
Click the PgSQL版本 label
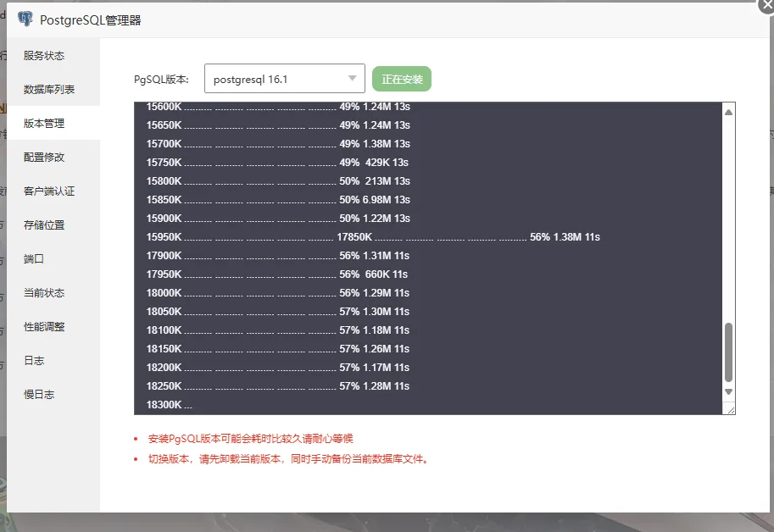[x=161, y=80]
